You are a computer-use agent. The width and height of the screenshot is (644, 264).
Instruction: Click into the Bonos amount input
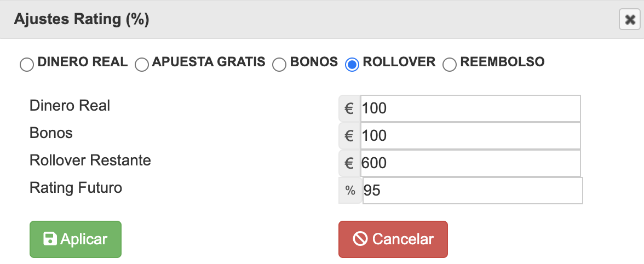click(x=470, y=135)
